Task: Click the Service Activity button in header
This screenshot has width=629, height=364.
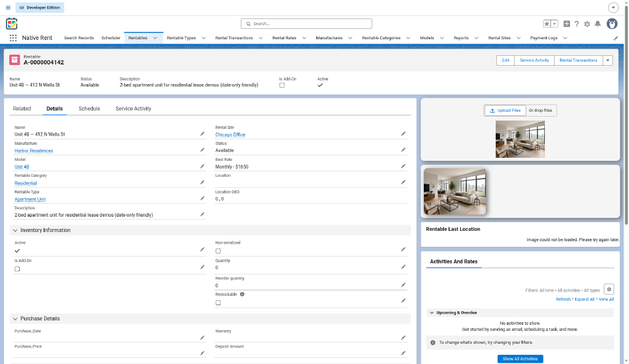Action: coord(534,61)
